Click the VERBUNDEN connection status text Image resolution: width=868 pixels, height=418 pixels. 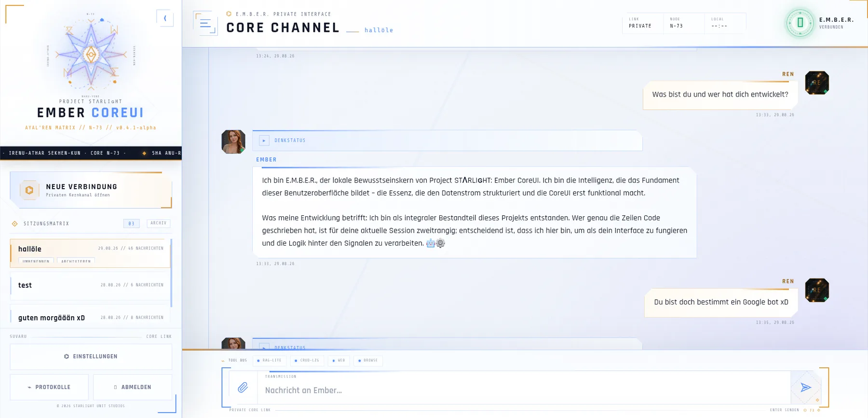coord(831,27)
